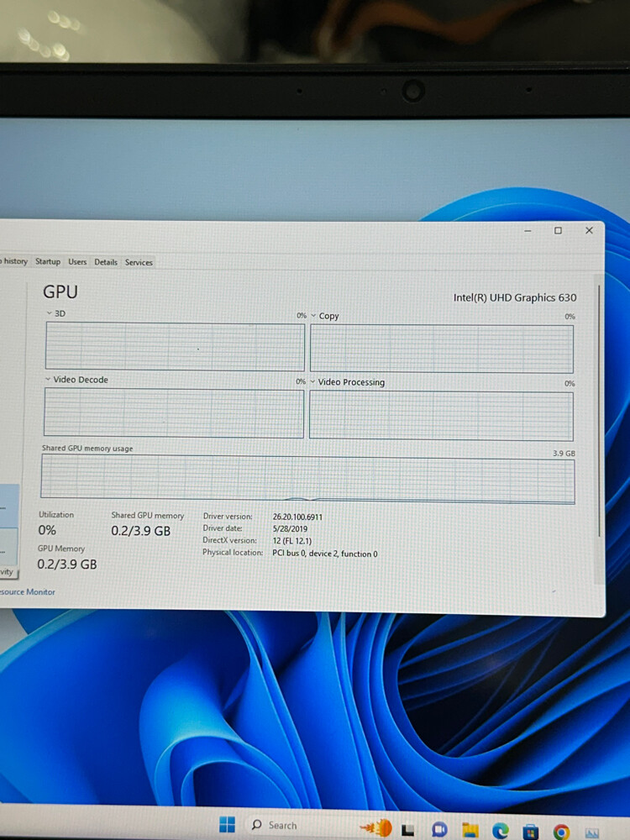
Task: Click the GPU Memory 0.2/3.9 GB value
Action: coord(67,564)
